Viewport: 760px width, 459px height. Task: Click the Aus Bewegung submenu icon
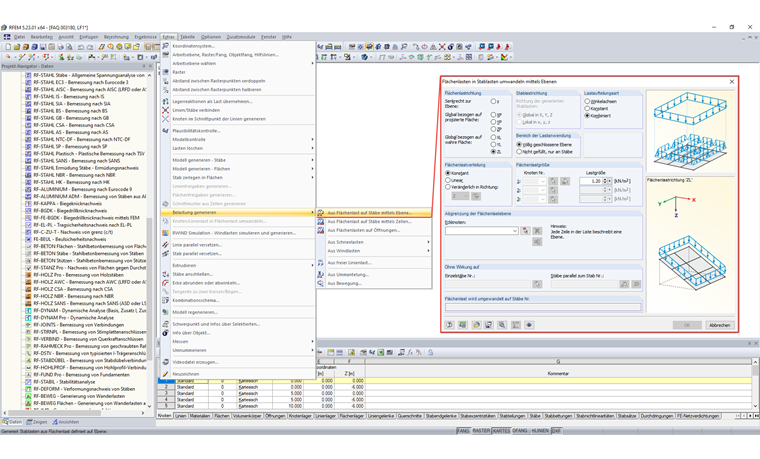tap(320, 283)
